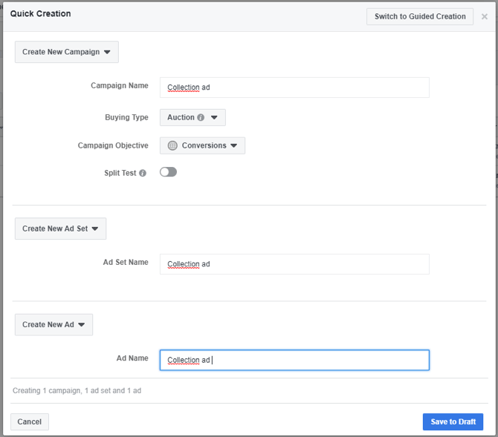Click the Ad Set Name label

click(x=126, y=262)
